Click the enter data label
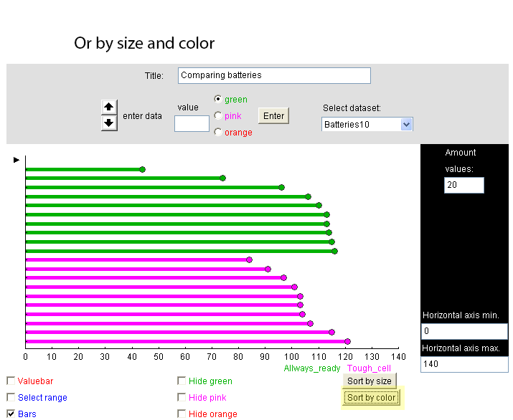The width and height of the screenshot is (513, 420). pos(142,116)
